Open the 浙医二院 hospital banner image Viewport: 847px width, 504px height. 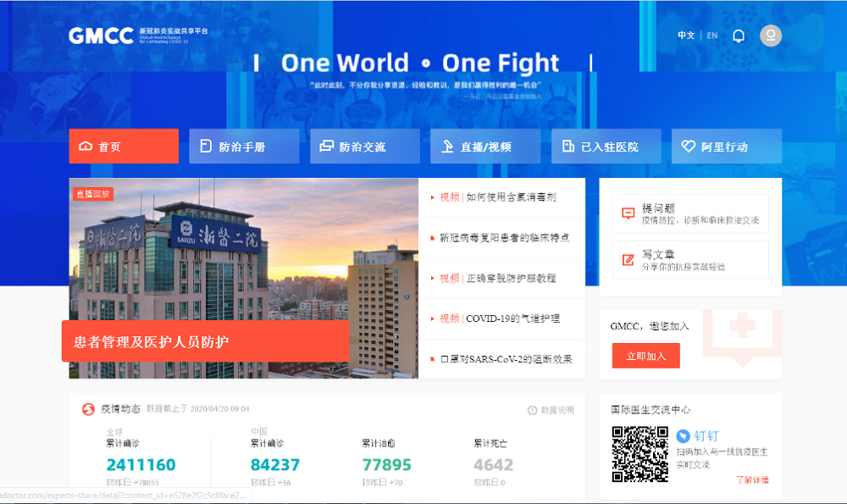click(x=244, y=278)
